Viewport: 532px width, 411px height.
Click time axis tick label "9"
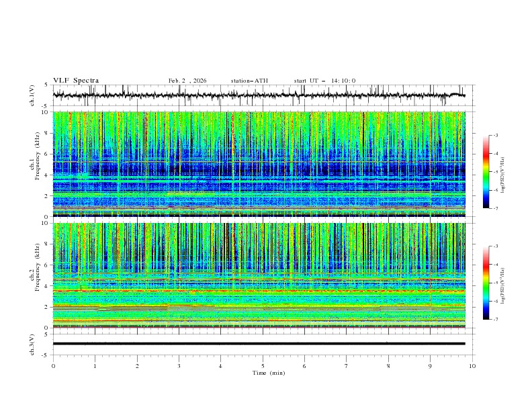tap(430, 366)
